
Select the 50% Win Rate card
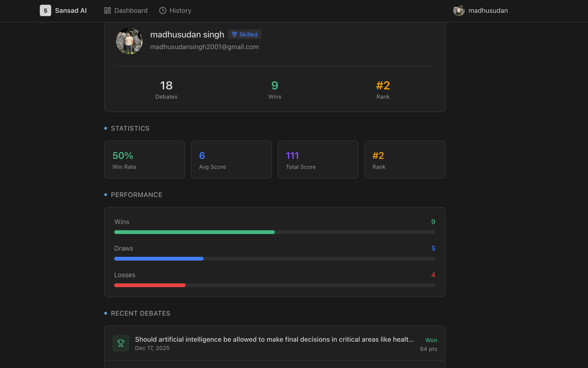click(145, 159)
